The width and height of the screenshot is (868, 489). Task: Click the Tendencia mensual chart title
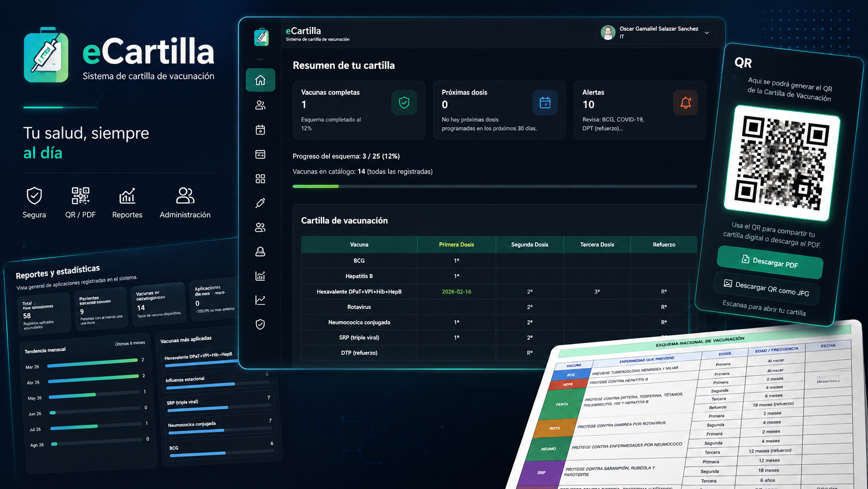pyautogui.click(x=45, y=350)
